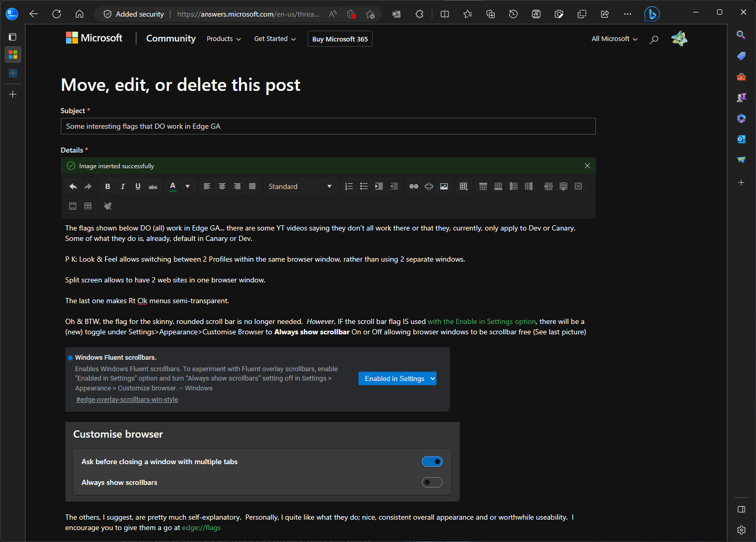This screenshot has width=756, height=542.
Task: Toggle Read aloud in address bar
Action: tap(333, 14)
